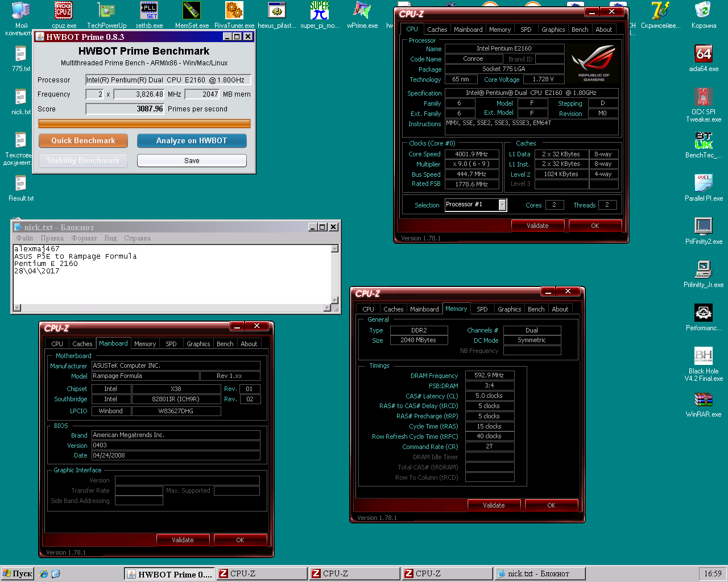This screenshot has height=582, width=728.
Task: Launch OCX SPI Tweaker.exe icon
Action: (704, 105)
